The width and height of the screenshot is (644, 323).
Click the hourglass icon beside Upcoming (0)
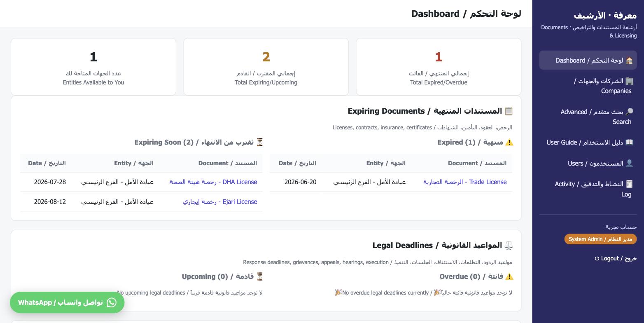(259, 277)
